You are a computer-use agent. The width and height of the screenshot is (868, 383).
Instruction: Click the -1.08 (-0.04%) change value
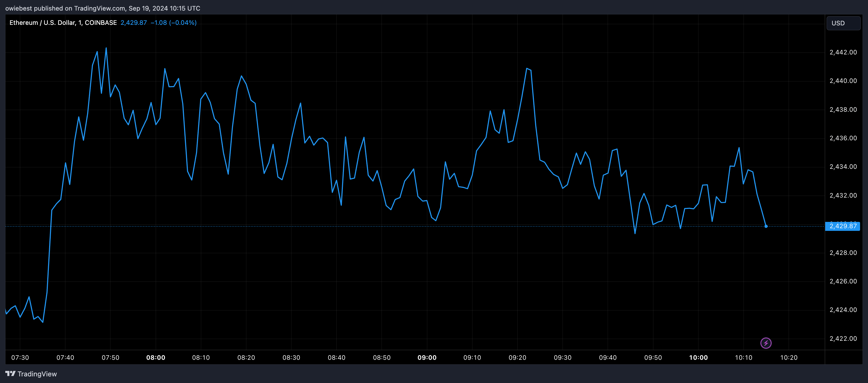pos(174,22)
